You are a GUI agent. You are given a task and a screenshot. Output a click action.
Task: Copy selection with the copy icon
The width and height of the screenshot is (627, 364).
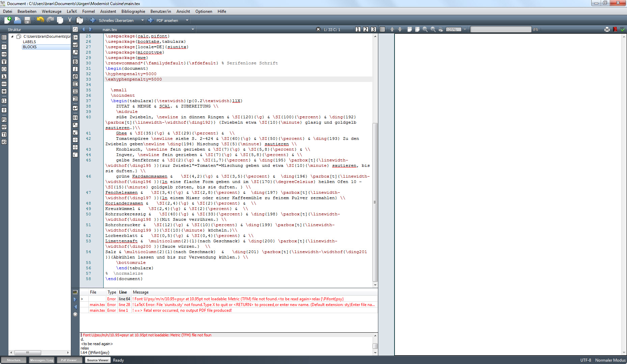pos(60,20)
